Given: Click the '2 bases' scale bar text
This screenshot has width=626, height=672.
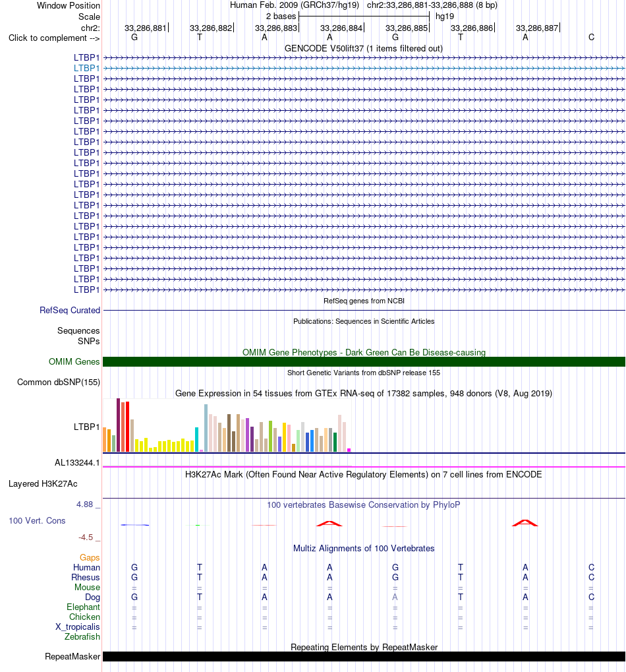Looking at the screenshot, I should [x=281, y=16].
